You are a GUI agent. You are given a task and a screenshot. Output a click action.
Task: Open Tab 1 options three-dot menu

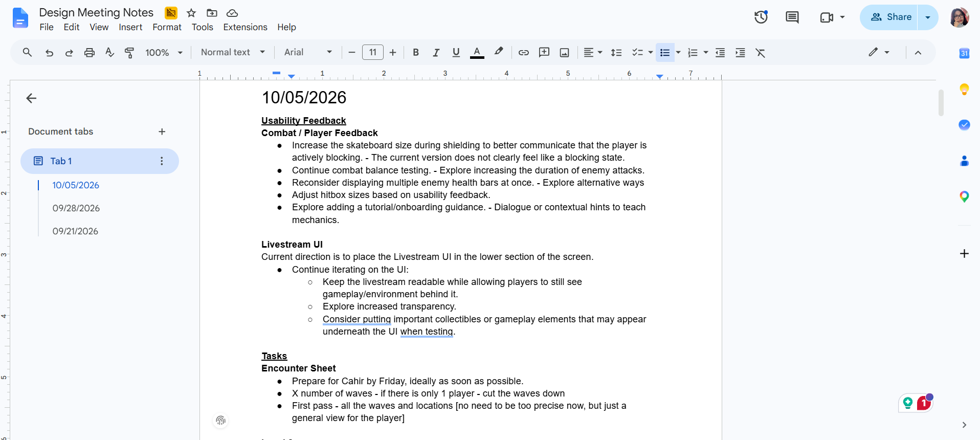pos(162,161)
